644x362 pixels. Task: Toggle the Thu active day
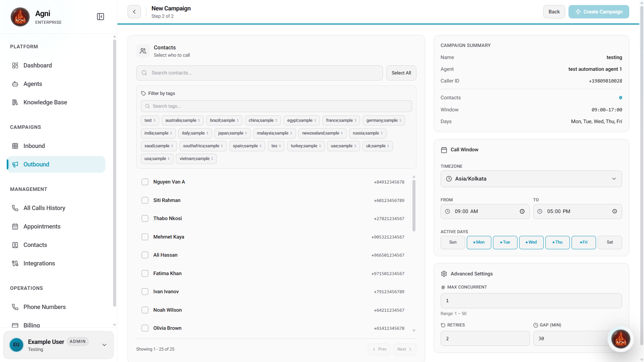(x=557, y=242)
